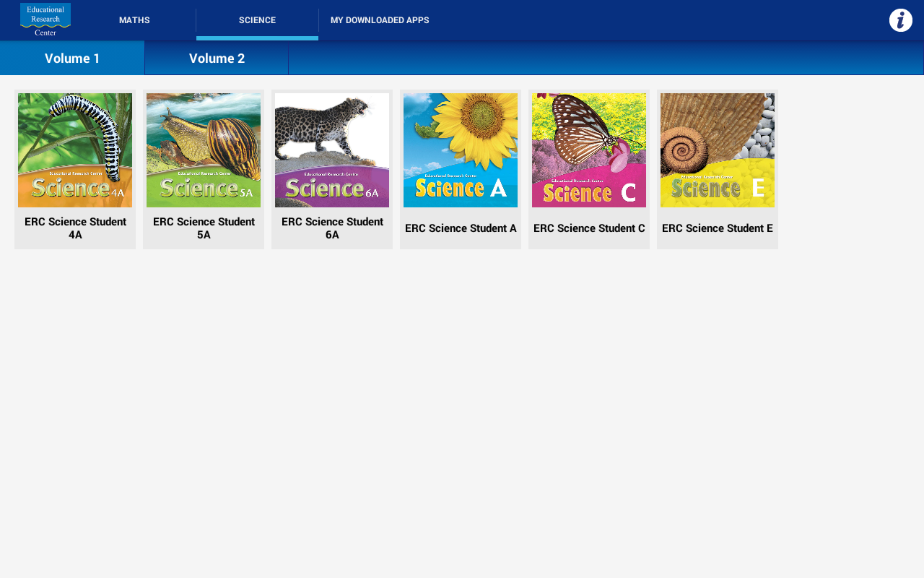This screenshot has height=578, width=924.
Task: Click the title ERC Science Student E
Action: pyautogui.click(x=718, y=228)
